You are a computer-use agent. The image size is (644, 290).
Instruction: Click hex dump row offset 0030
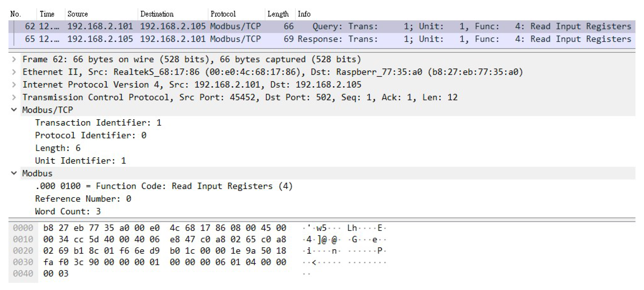click(23, 262)
